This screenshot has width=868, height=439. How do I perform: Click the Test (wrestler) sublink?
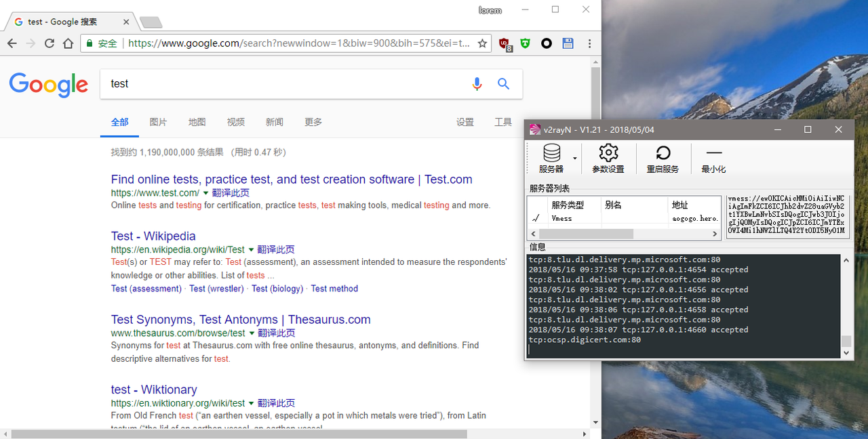tap(216, 289)
